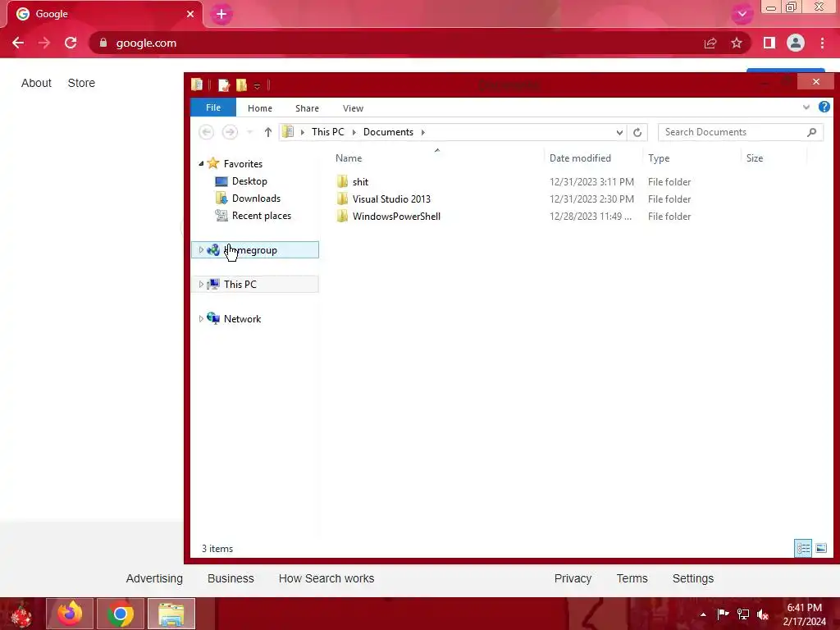Open the Share ribbon tab
The image size is (840, 630).
(307, 108)
